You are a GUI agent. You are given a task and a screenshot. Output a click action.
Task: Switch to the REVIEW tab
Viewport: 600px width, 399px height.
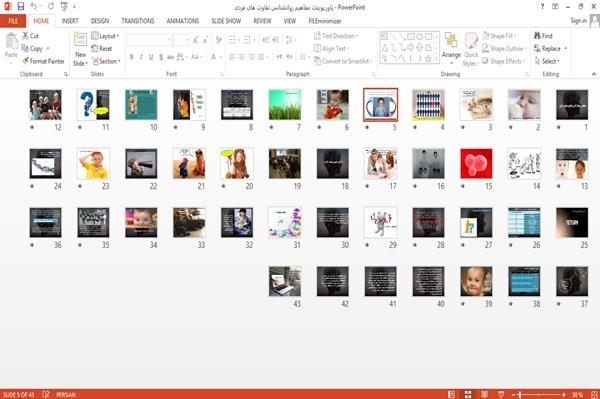(x=262, y=21)
